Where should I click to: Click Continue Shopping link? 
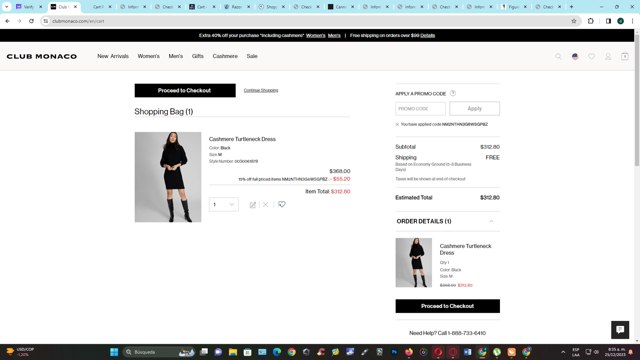pos(261,90)
